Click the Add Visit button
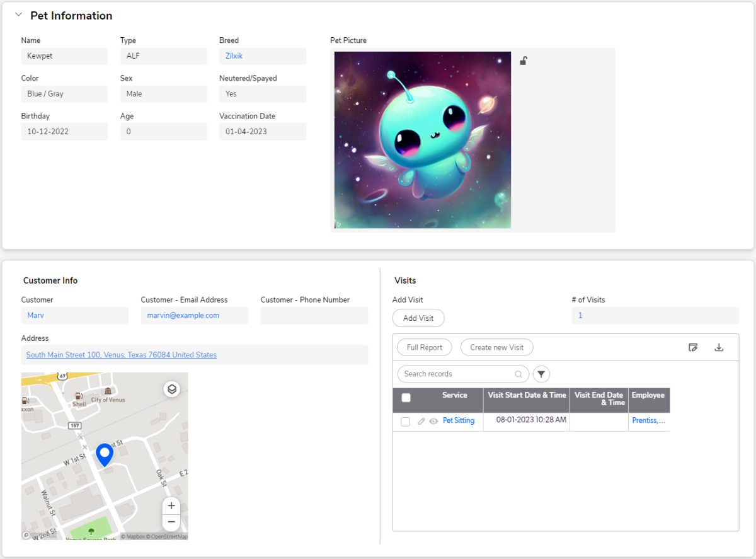The height and width of the screenshot is (559, 756). pos(418,318)
